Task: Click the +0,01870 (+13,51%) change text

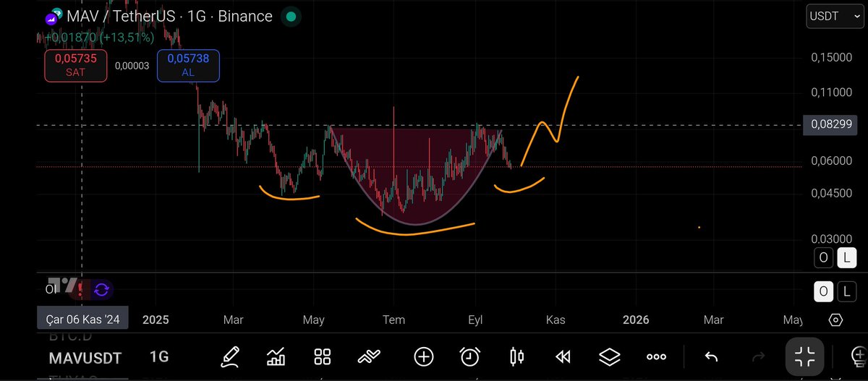Action: pos(100,37)
